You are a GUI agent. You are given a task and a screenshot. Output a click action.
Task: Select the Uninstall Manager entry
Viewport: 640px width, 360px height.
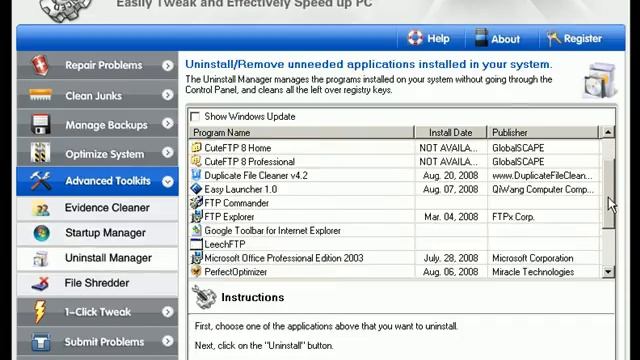pyautogui.click(x=98, y=258)
